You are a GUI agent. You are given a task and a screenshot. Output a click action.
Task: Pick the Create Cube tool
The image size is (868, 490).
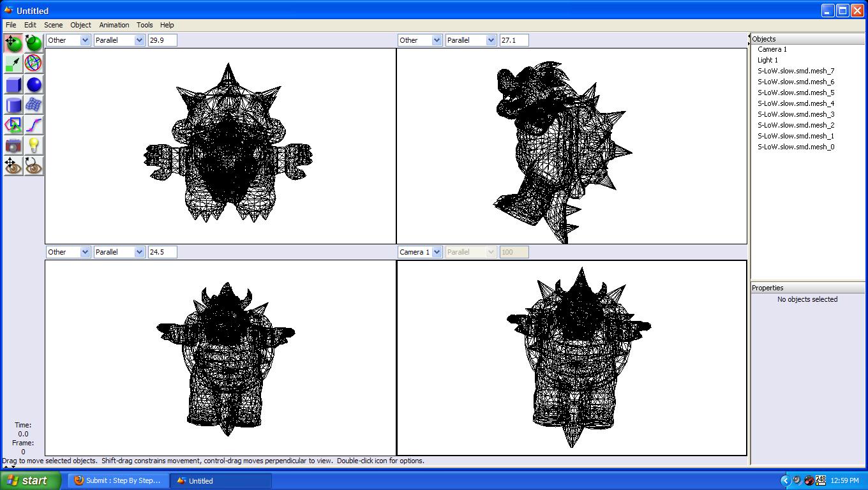point(13,84)
